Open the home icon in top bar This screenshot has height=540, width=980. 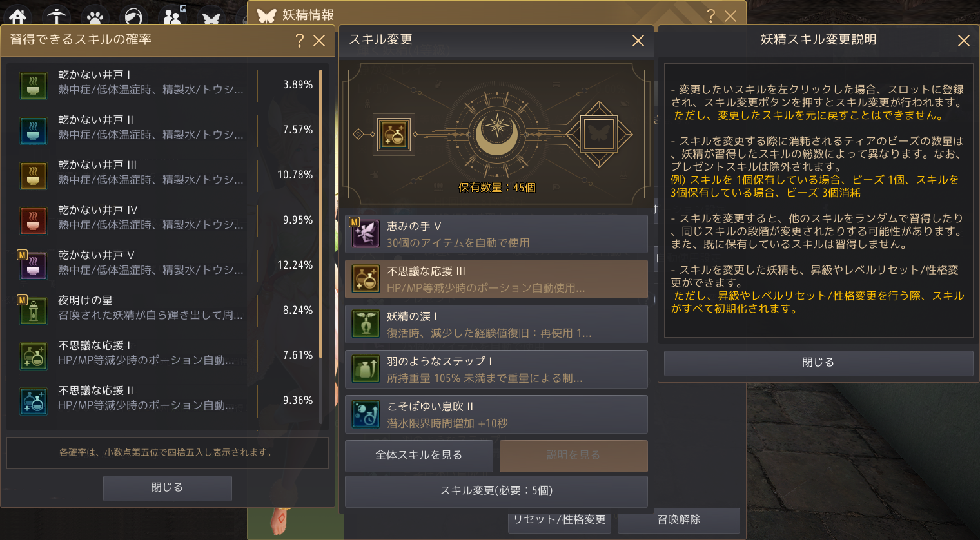coord(18,15)
